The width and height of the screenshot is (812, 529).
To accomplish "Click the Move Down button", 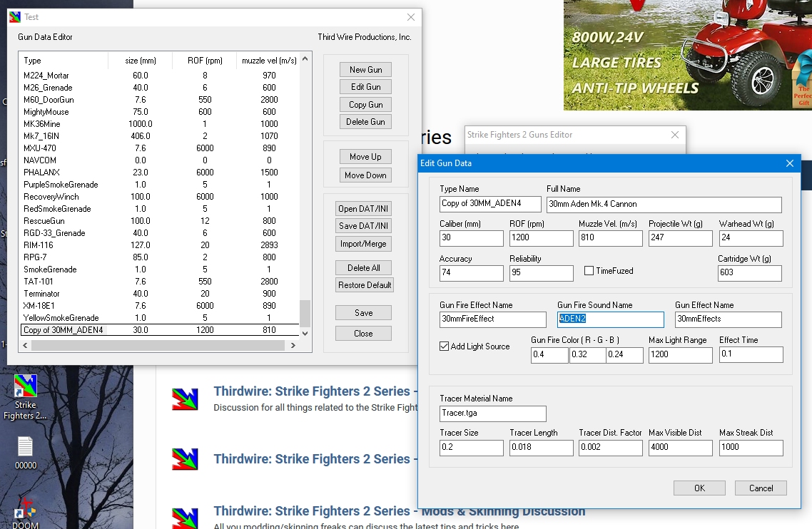I will click(x=365, y=175).
